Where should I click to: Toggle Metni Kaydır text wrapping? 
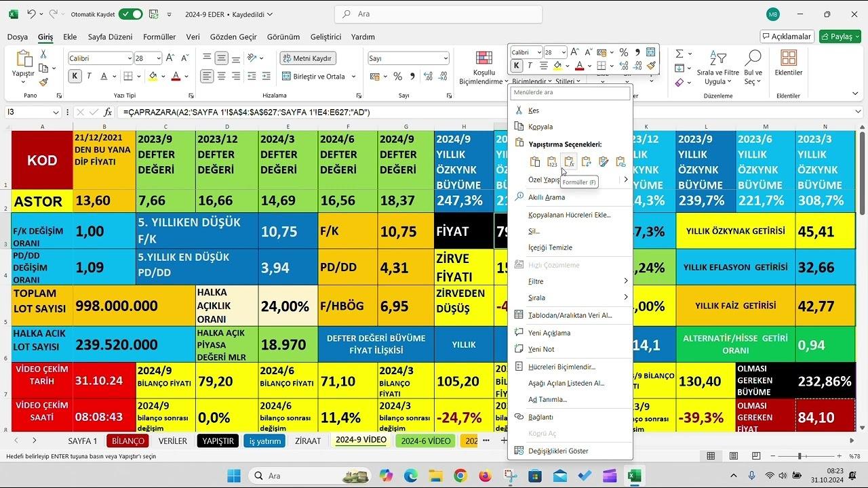309,58
